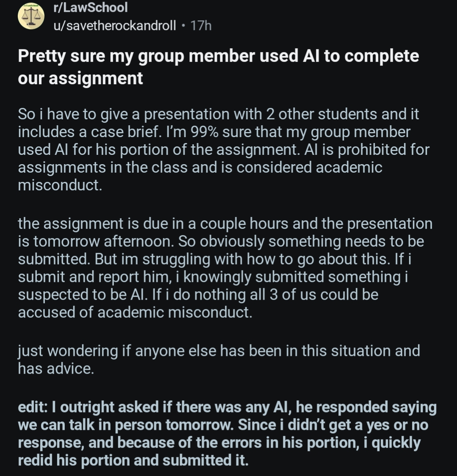Image resolution: width=457 pixels, height=476 pixels.
Task: Open the r/LawSchool subreddit link
Action: [x=90, y=7]
